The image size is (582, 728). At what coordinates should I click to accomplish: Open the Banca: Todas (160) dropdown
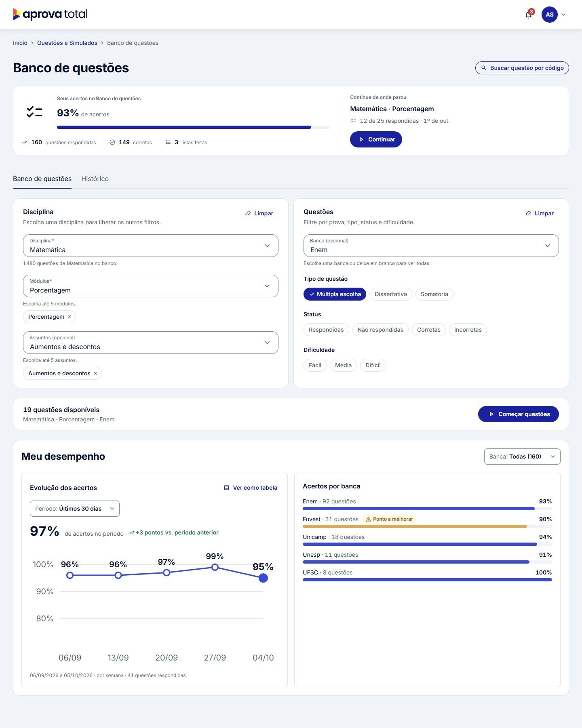point(522,457)
